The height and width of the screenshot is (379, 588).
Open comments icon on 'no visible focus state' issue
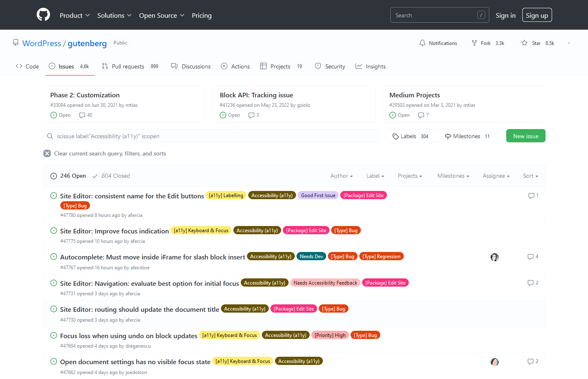pyautogui.click(x=531, y=361)
